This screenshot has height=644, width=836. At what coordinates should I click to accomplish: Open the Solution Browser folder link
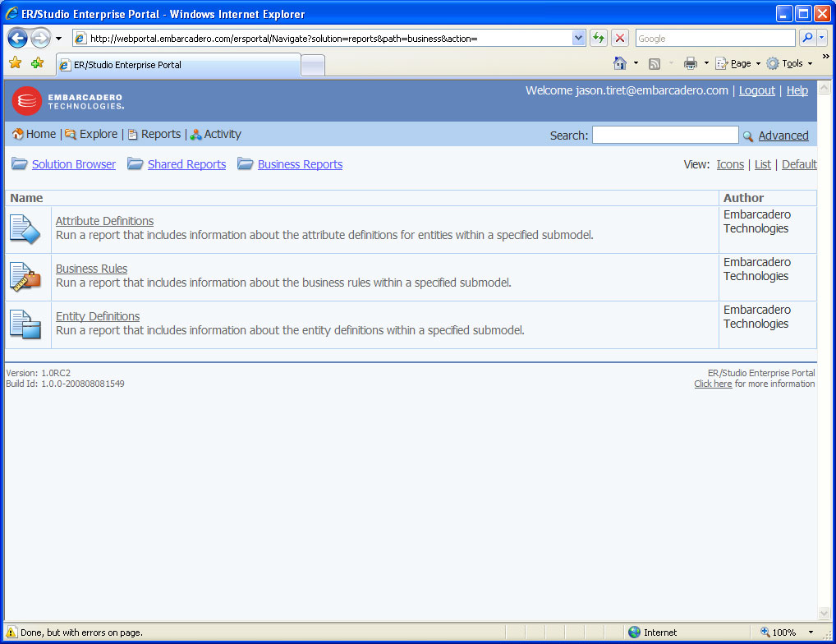point(74,164)
